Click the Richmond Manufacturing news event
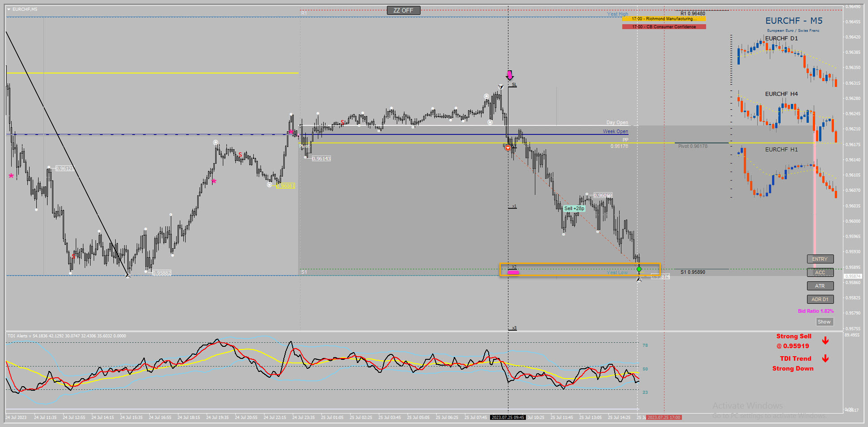Image resolution: width=868 pixels, height=427 pixels. (x=664, y=19)
